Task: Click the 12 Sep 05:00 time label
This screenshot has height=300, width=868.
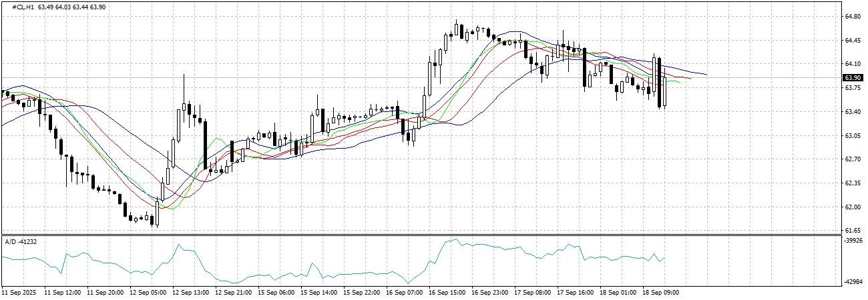Action: coord(148,293)
